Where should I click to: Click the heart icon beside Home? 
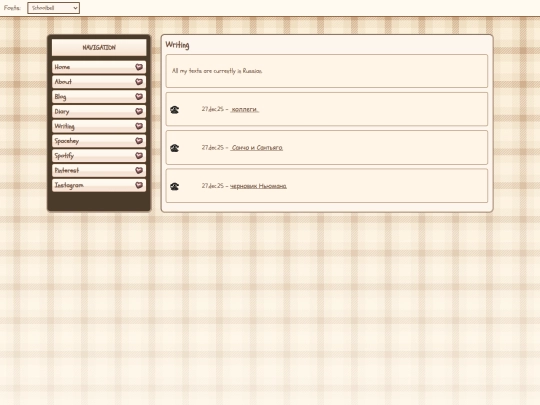[x=139, y=67]
